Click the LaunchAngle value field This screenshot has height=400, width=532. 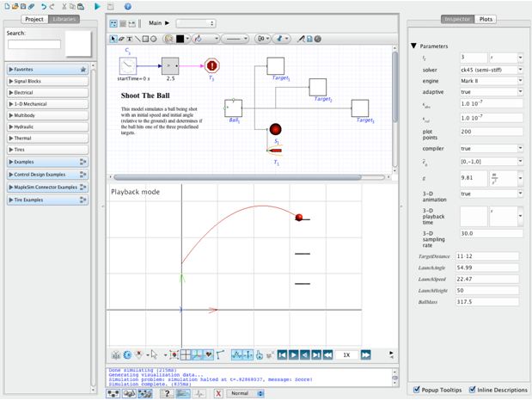click(x=485, y=269)
